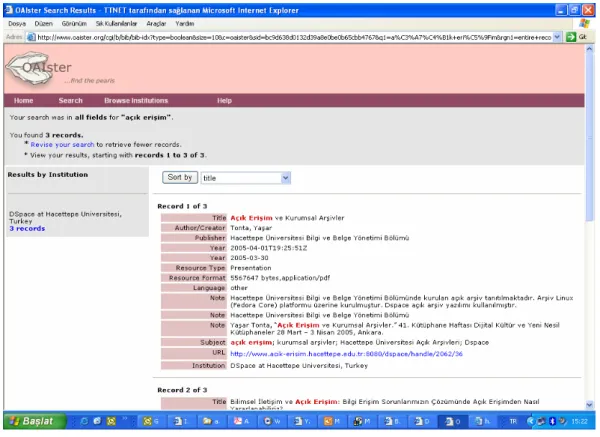The height and width of the screenshot is (437, 600).
Task: Switch to taskbar window labeled h
Action: click(x=481, y=421)
